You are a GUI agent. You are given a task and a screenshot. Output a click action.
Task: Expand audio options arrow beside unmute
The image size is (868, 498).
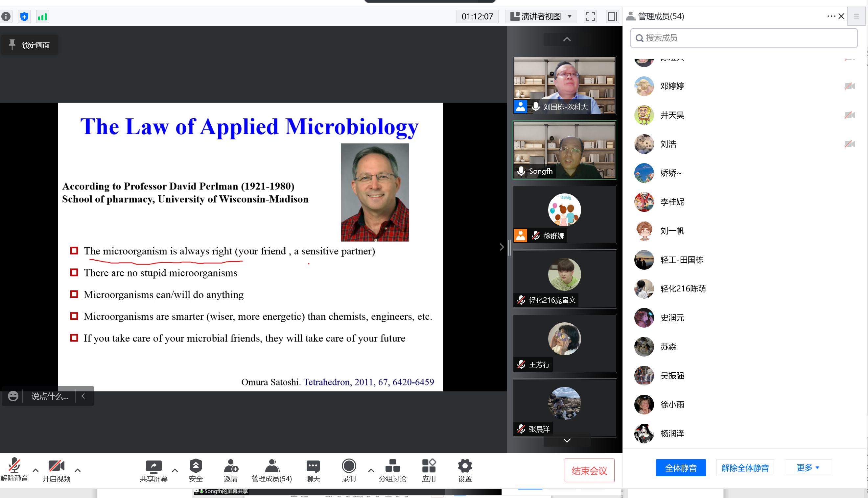coord(35,470)
